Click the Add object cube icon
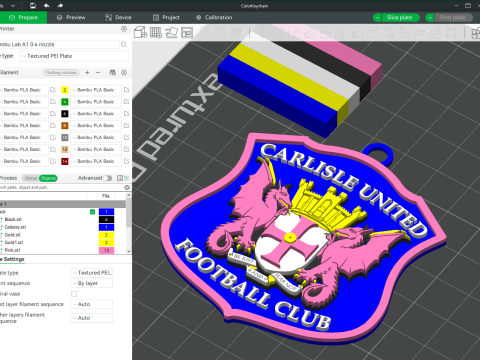The width and height of the screenshot is (480, 360). click(x=140, y=32)
